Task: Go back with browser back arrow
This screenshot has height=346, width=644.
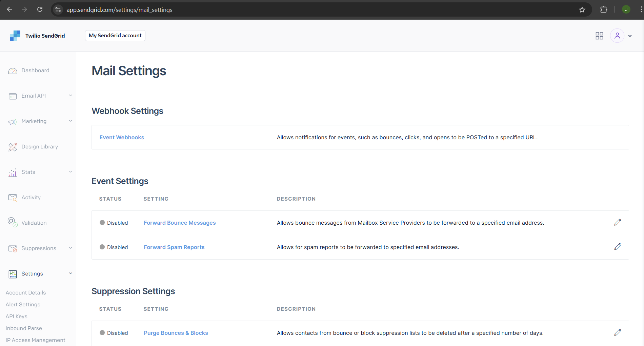Action: click(x=9, y=9)
